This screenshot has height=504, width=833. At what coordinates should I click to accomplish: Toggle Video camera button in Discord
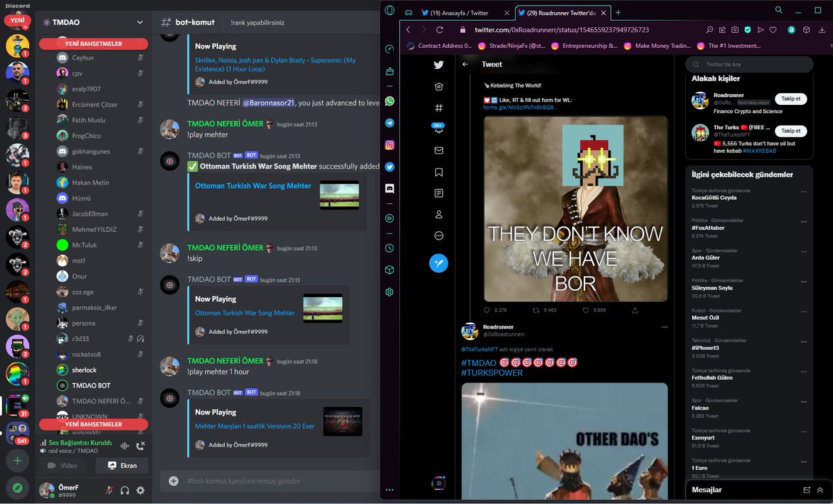point(62,466)
